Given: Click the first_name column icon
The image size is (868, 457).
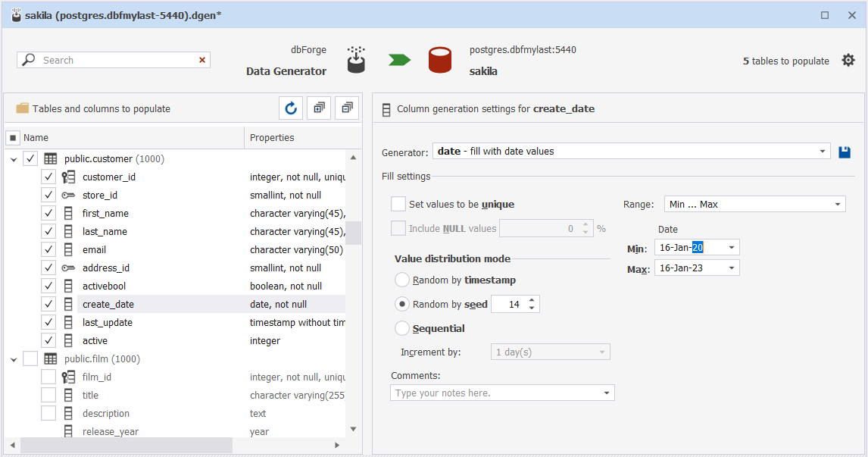Looking at the screenshot, I should pyautogui.click(x=68, y=213).
